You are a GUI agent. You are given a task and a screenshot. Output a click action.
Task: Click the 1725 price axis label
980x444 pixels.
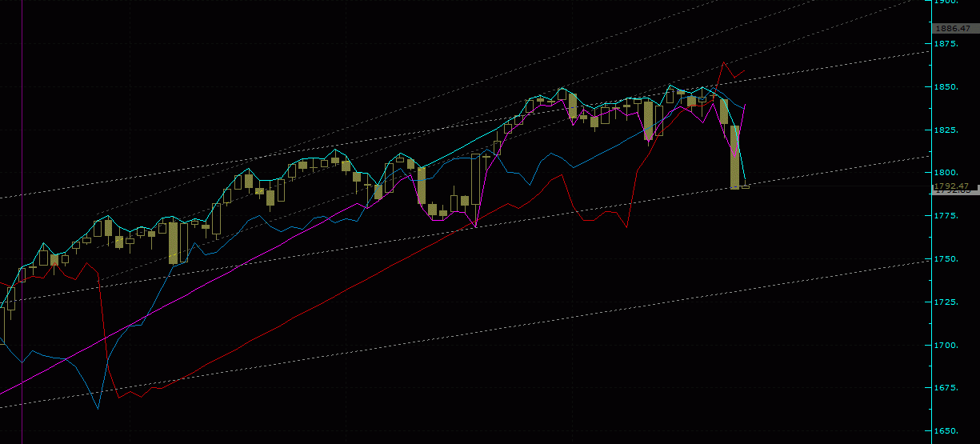pos(947,302)
